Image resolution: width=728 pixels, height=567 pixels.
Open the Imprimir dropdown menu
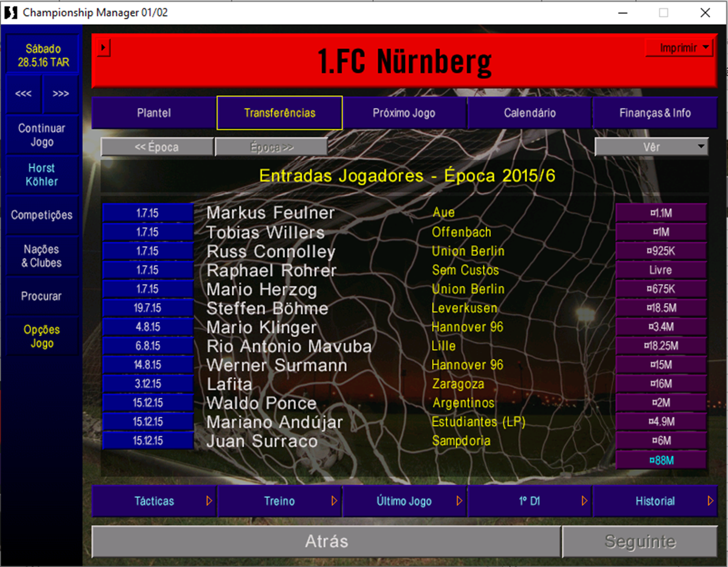(x=679, y=48)
